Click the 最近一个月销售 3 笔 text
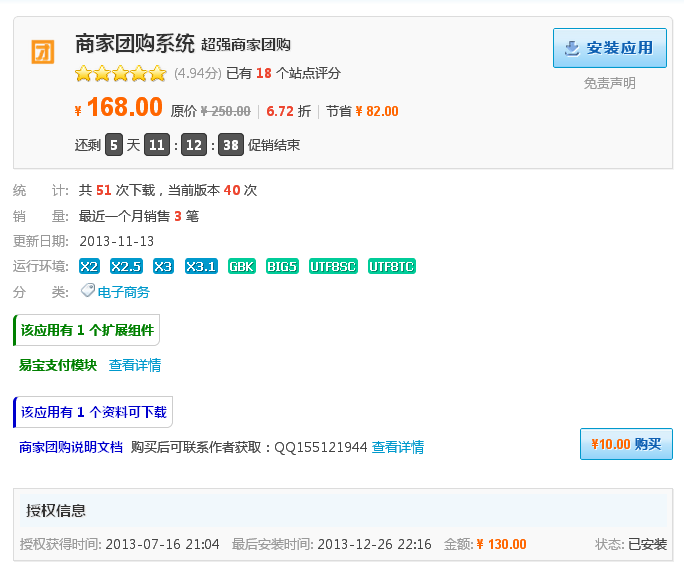 (x=139, y=216)
